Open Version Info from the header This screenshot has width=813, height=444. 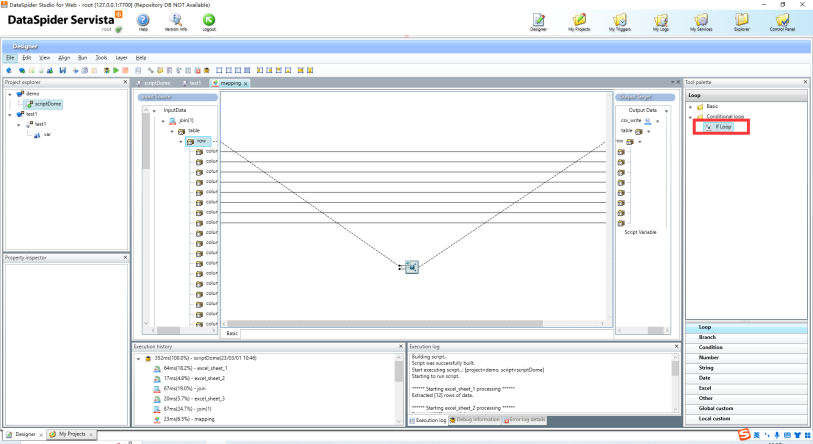point(176,20)
